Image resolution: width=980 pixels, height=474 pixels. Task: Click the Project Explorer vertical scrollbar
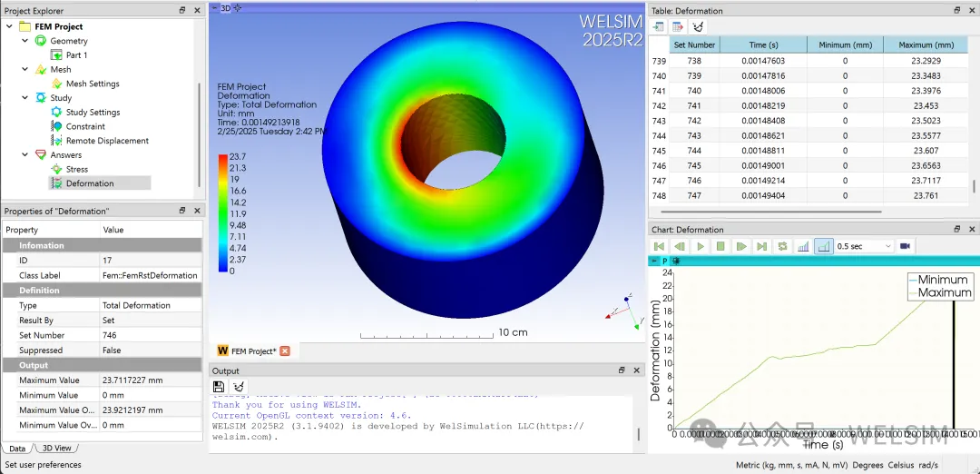200,133
